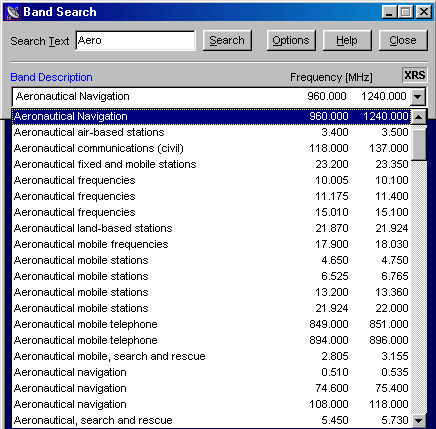Toggle the XRS button
This screenshot has height=429, width=436.
coord(414,75)
